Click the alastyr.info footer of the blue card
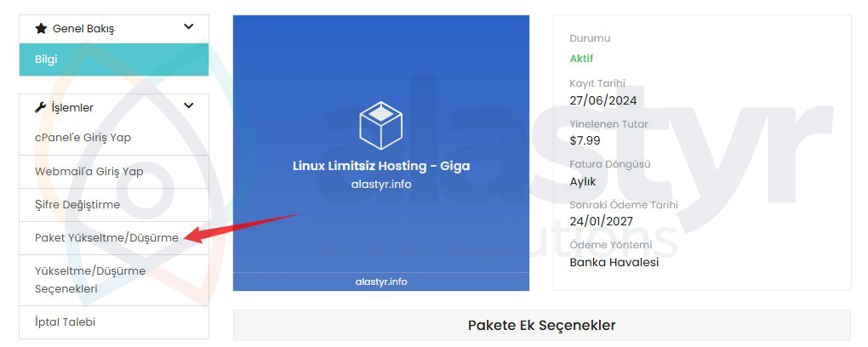This screenshot has height=347, width=868. pyautogui.click(x=381, y=282)
